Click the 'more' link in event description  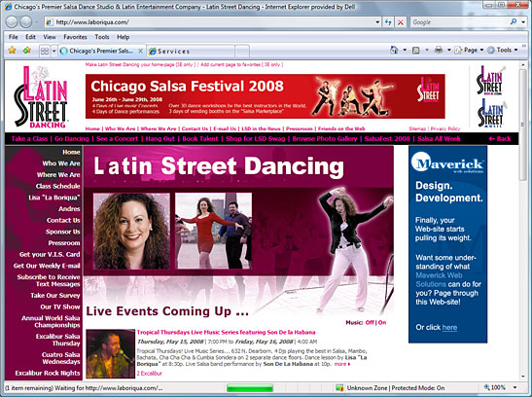pyautogui.click(x=342, y=364)
